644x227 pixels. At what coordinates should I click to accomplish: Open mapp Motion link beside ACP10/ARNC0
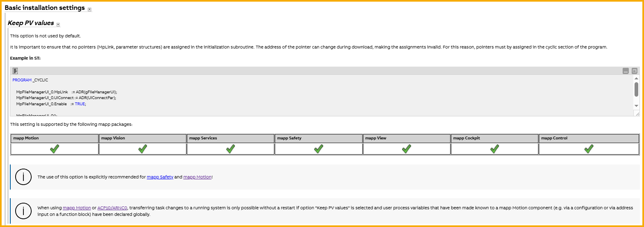pyautogui.click(x=77, y=208)
